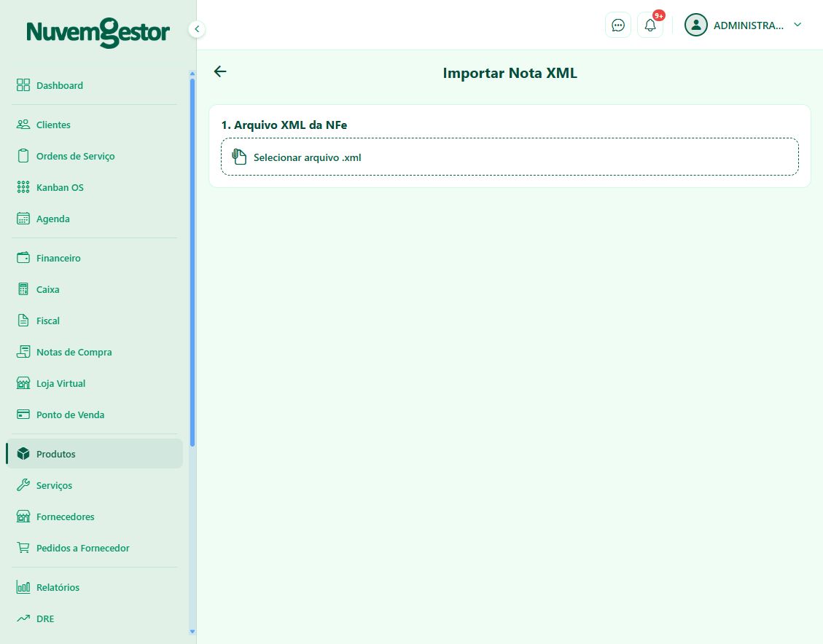Navigate to Financeiro

coord(95,257)
